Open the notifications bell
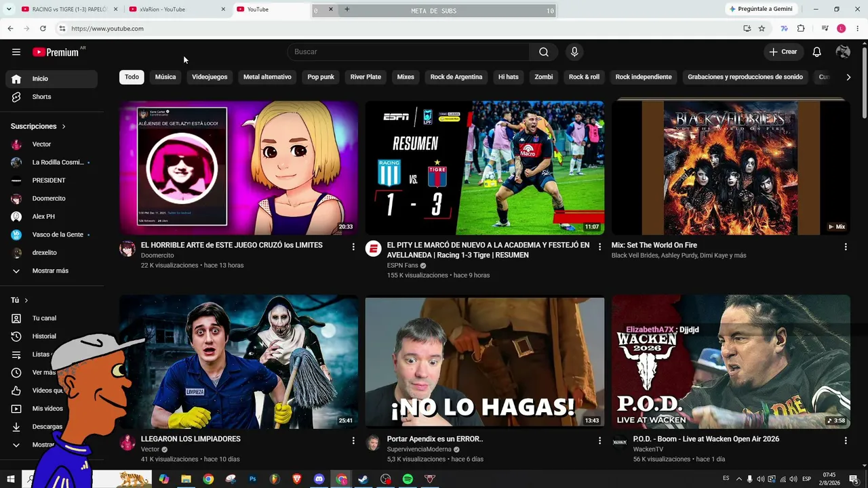The image size is (868, 488). coord(817,52)
